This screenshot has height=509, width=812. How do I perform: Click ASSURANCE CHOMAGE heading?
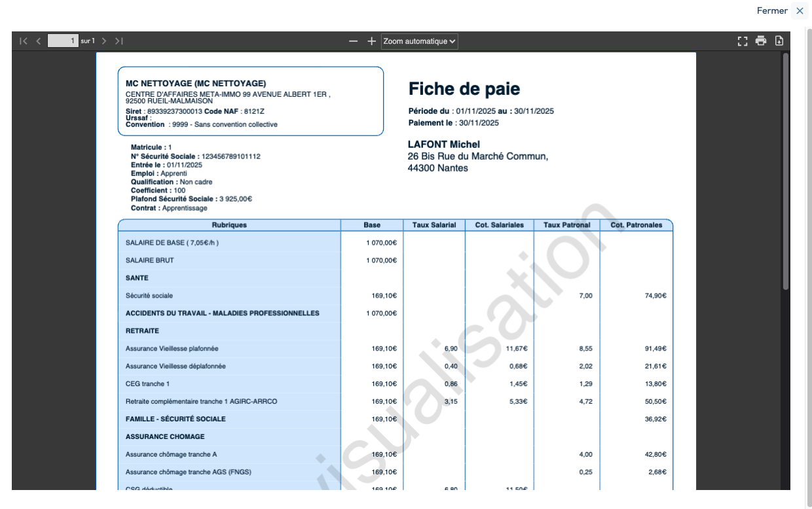click(x=165, y=436)
